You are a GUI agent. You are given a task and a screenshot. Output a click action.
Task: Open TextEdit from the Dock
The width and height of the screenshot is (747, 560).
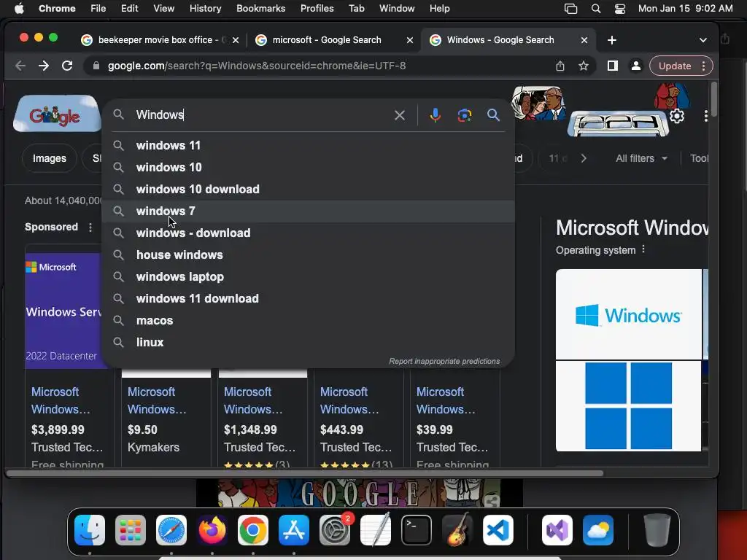click(376, 530)
